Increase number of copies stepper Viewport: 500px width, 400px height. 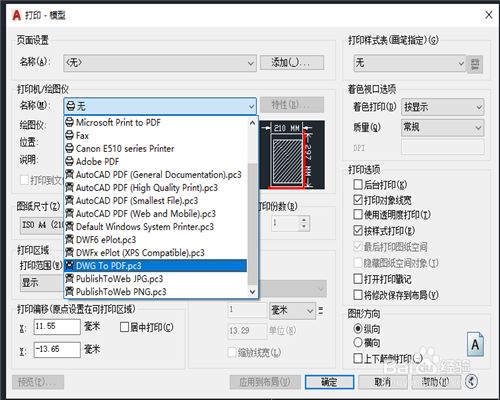click(304, 220)
